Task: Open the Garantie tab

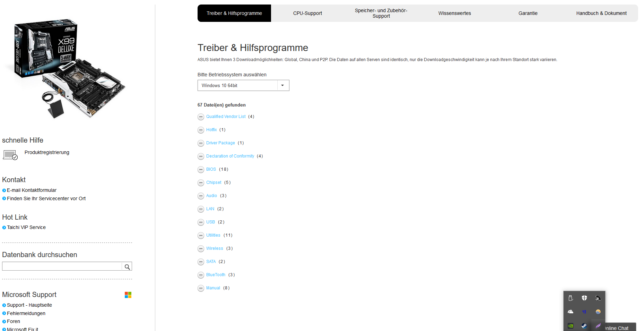Action: (x=528, y=13)
